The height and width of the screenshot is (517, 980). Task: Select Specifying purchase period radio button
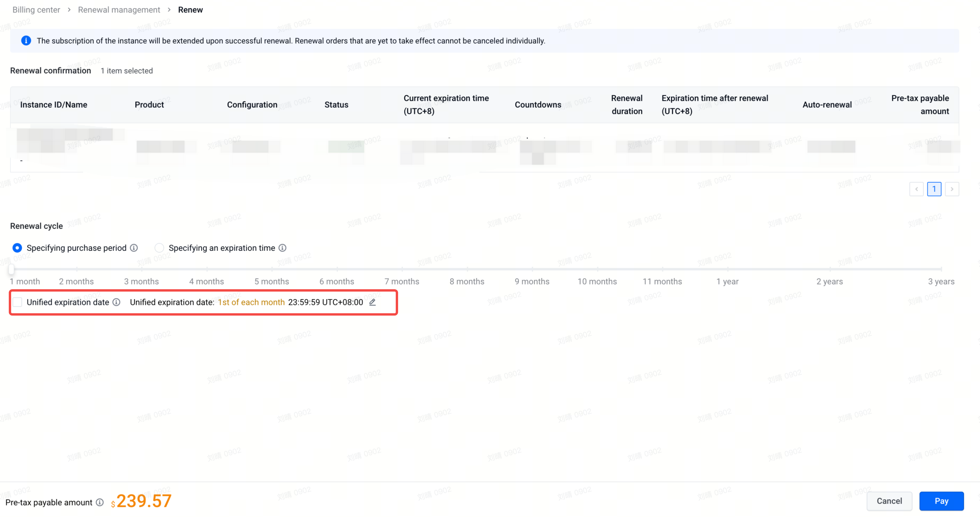coord(17,248)
